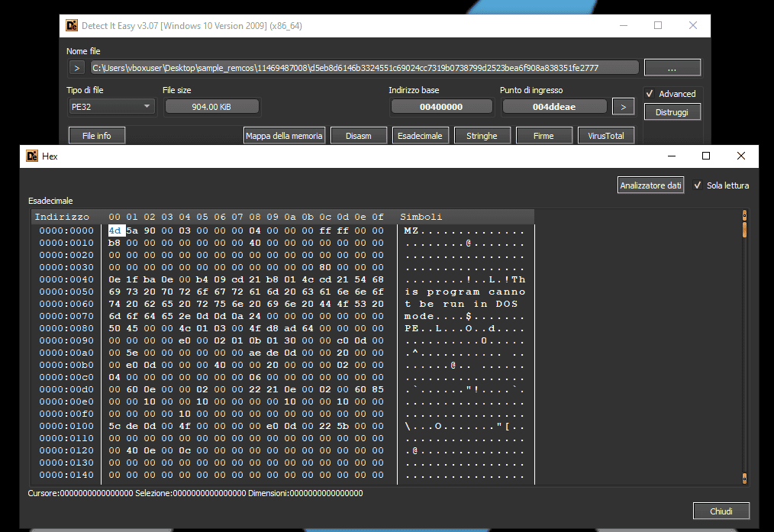The height and width of the screenshot is (532, 774).
Task: Click the Detect It Easy title bar icon
Action: click(x=73, y=25)
